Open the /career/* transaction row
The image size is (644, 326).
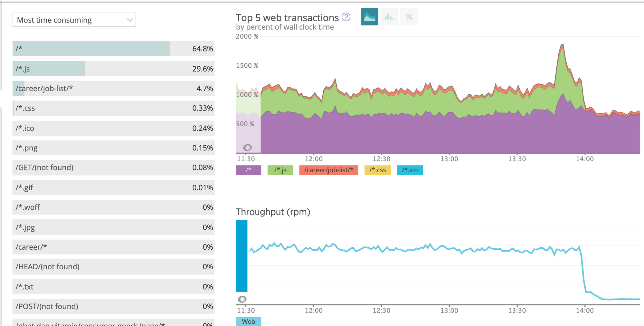(114, 247)
